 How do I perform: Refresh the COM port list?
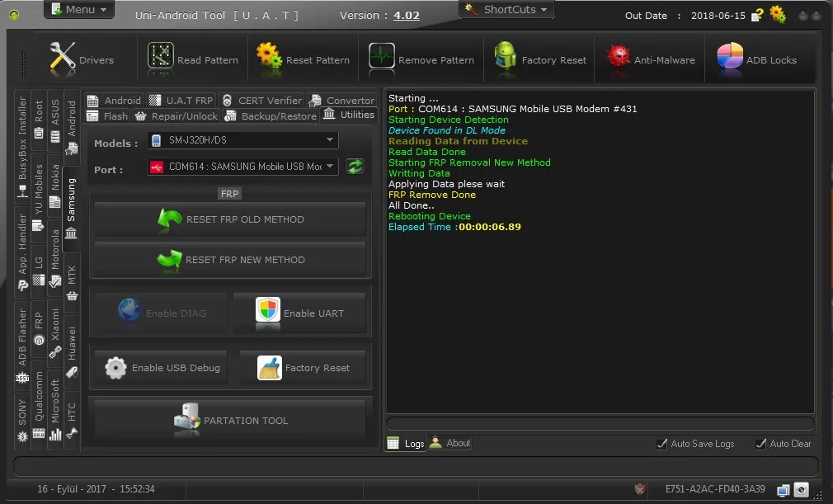point(355,167)
